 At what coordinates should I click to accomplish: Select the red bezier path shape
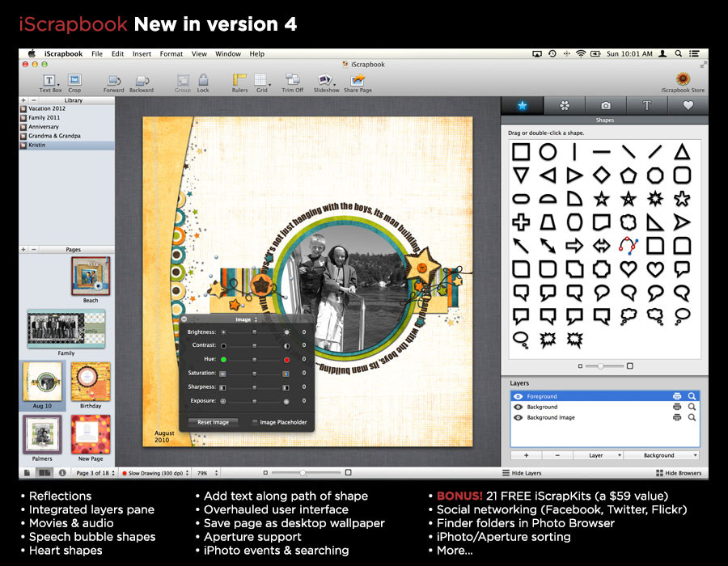[629, 246]
